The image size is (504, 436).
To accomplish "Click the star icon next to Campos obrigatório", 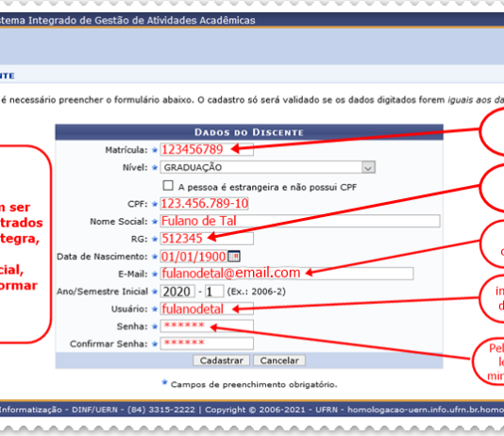I will pos(164,382).
